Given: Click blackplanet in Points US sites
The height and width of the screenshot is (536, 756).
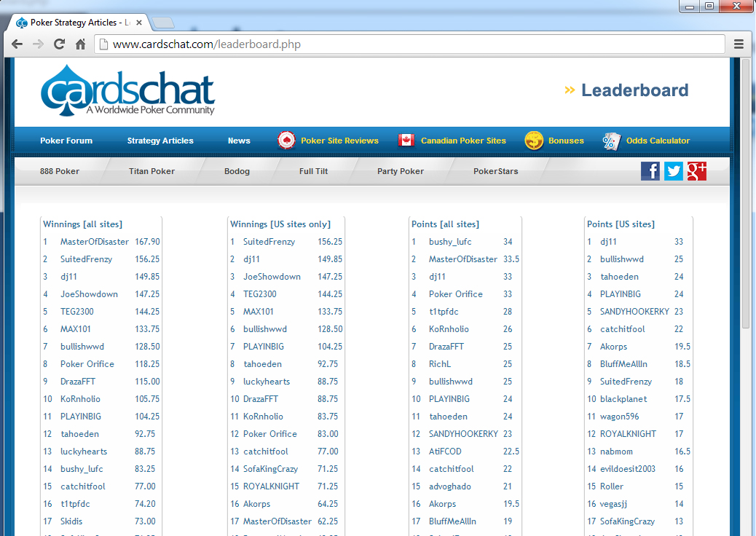Looking at the screenshot, I should pos(623,399).
